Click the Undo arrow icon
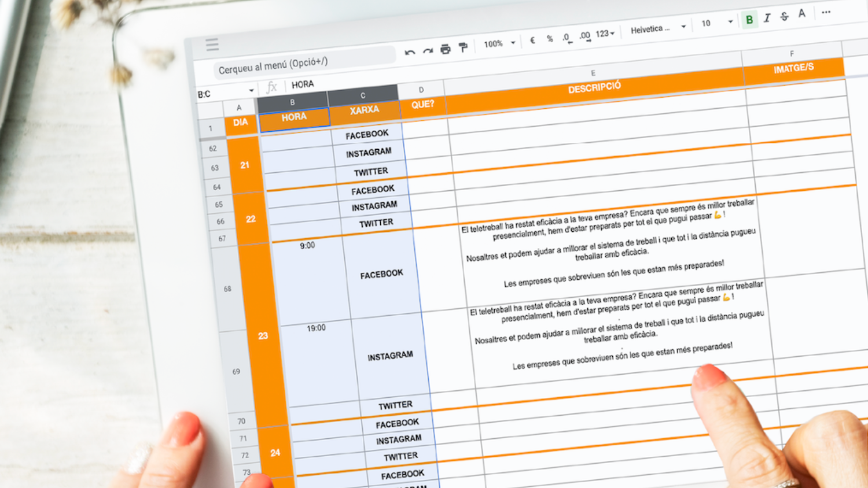Screen dimensions: 868x488 [x=410, y=53]
